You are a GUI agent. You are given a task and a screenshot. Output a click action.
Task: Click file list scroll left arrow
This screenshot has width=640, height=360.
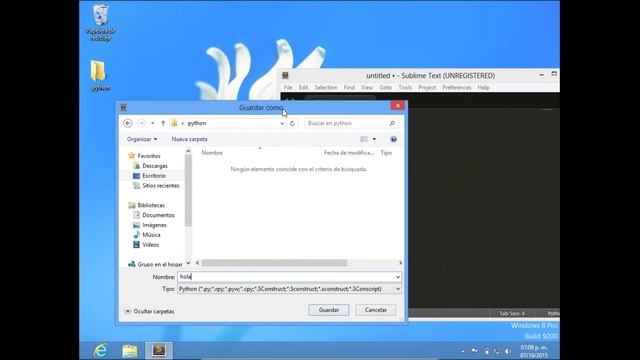click(198, 263)
